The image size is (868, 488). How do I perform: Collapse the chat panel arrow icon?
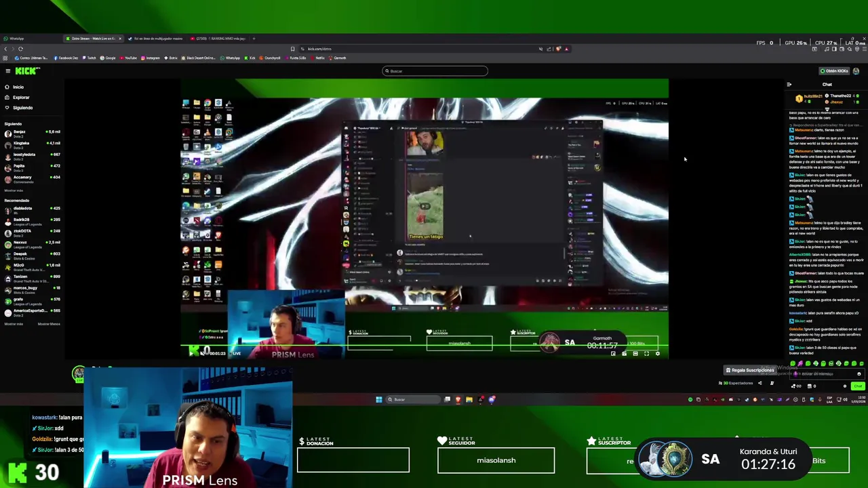pyautogui.click(x=789, y=85)
